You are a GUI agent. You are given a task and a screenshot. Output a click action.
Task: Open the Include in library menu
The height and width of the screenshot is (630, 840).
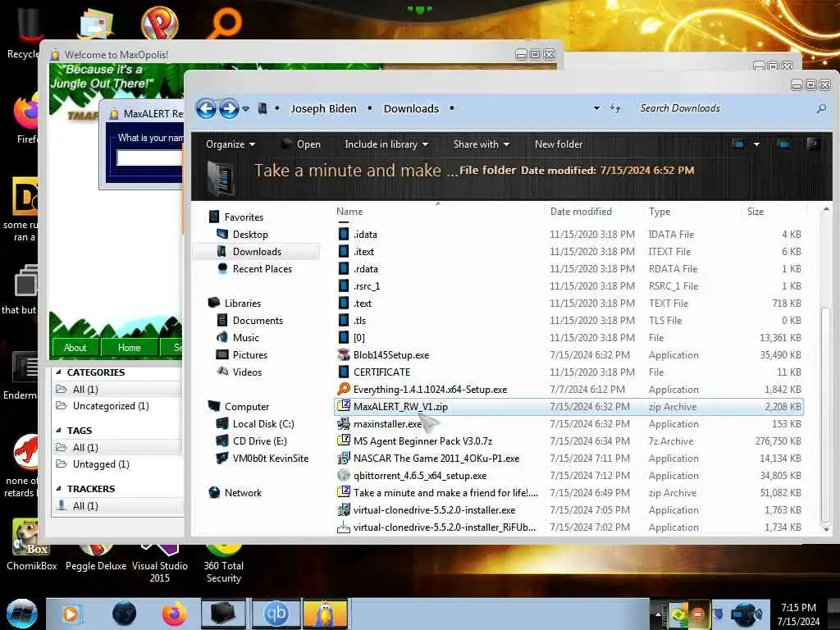(x=386, y=144)
